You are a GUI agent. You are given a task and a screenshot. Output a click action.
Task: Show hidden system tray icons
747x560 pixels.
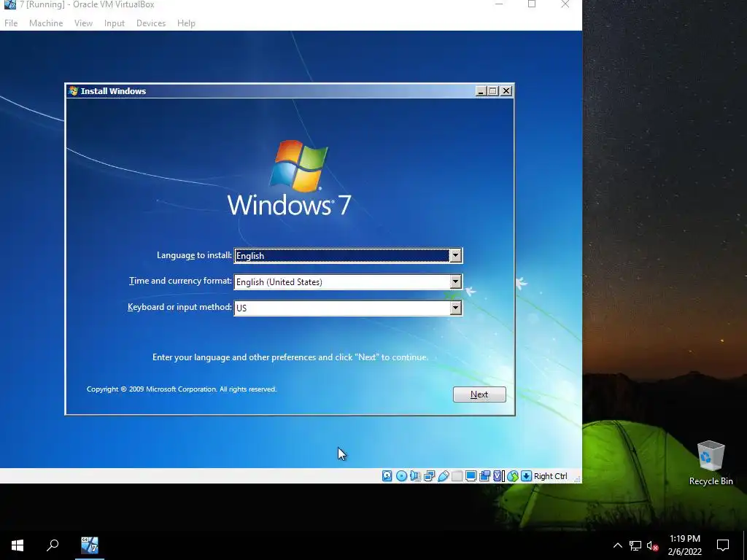point(617,545)
